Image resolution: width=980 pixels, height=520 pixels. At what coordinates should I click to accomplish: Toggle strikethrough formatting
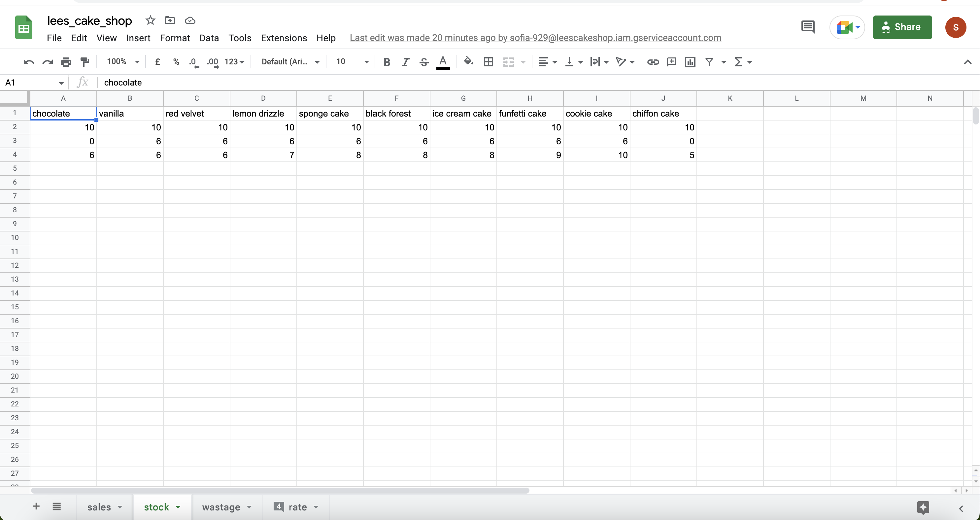(x=424, y=62)
